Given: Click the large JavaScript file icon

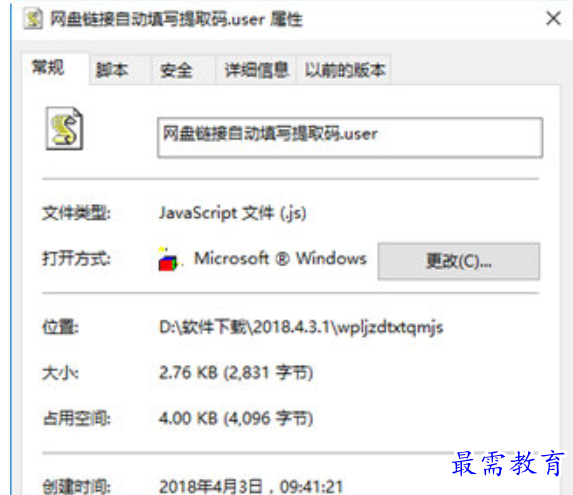Looking at the screenshot, I should [65, 129].
